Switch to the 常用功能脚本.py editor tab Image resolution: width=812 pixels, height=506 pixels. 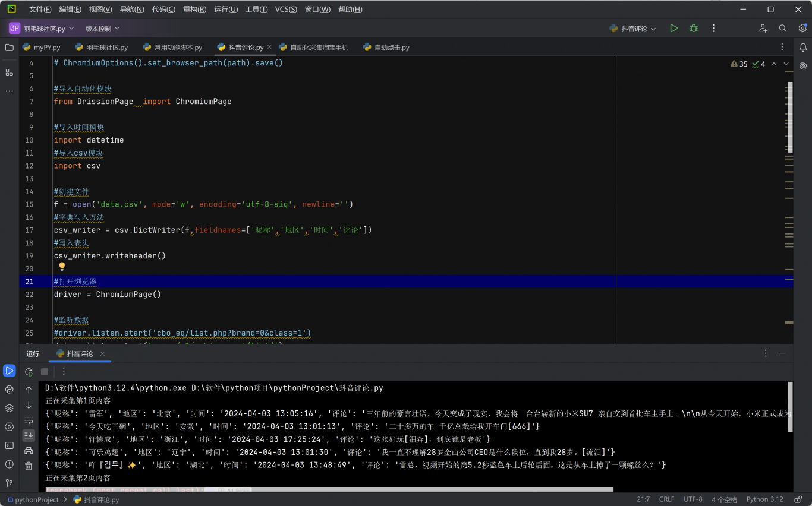[172, 48]
